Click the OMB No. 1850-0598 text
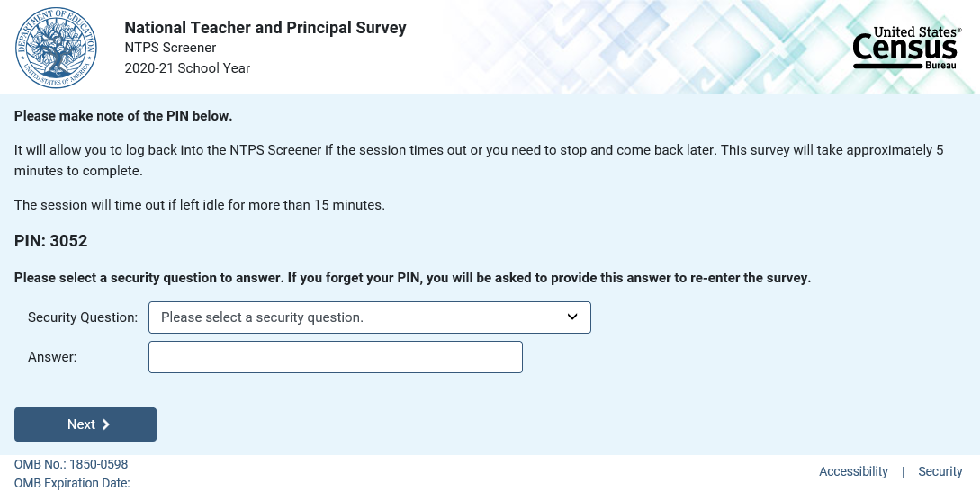Viewport: 980px width, 500px height. (71, 465)
